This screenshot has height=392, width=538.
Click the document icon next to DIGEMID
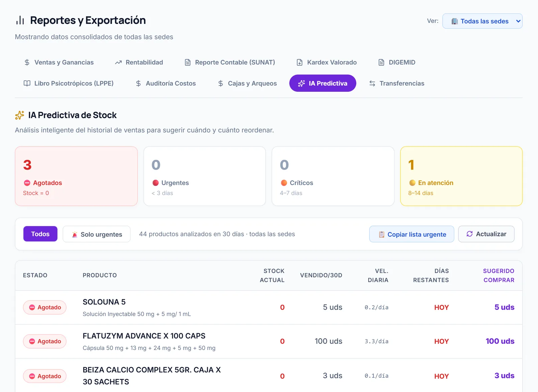381,63
